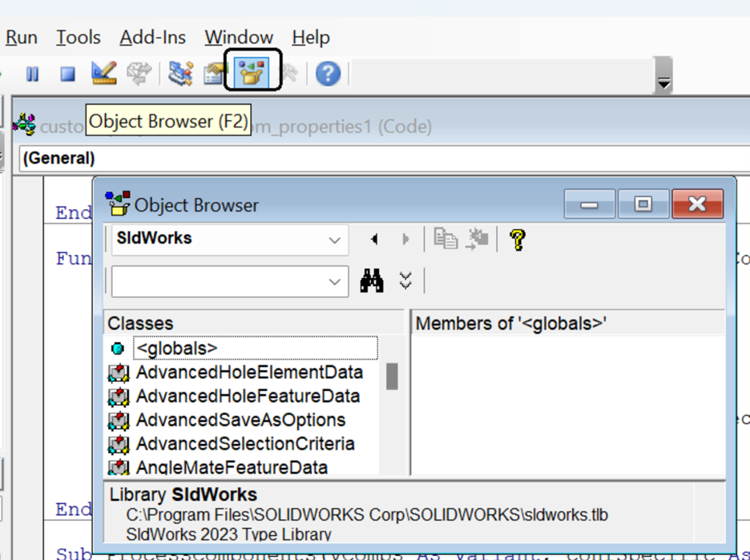Click the SldWorks library link in details pane
The height and width of the screenshot is (560, 750).
(x=214, y=494)
